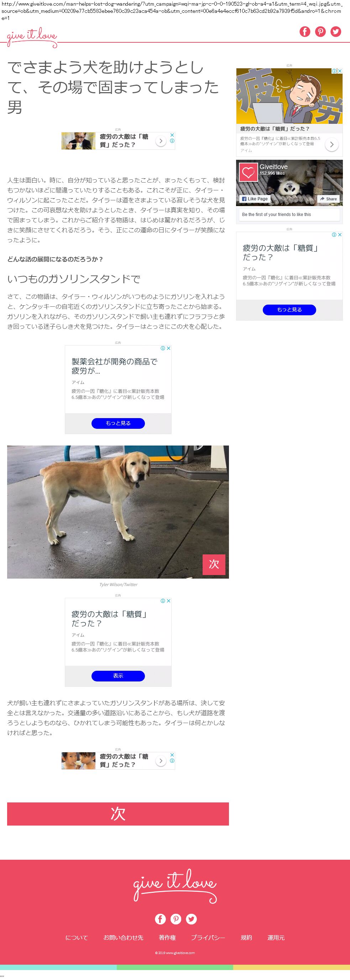This screenshot has width=350, height=980.
Task: Click the 次 button on the dog photo
Action: (x=214, y=564)
